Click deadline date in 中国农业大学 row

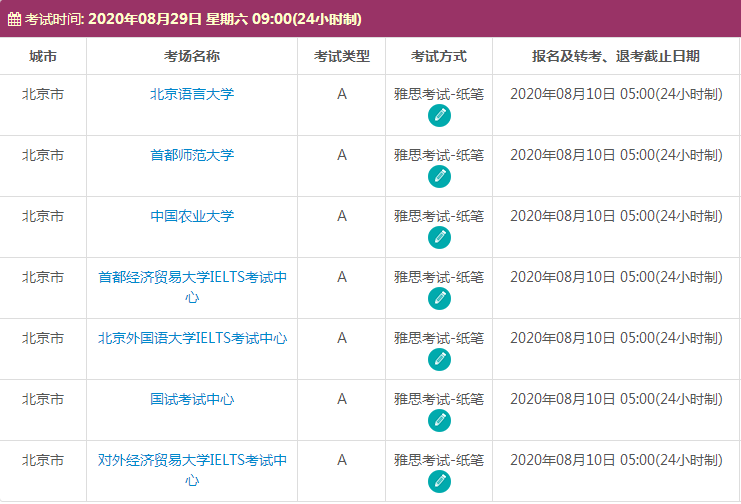tap(616, 216)
